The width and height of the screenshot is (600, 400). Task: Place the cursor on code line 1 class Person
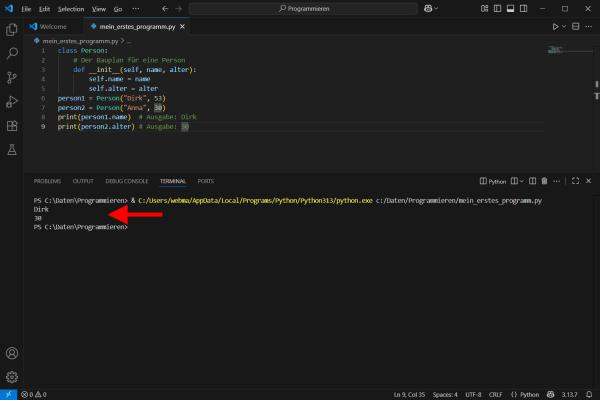click(83, 51)
